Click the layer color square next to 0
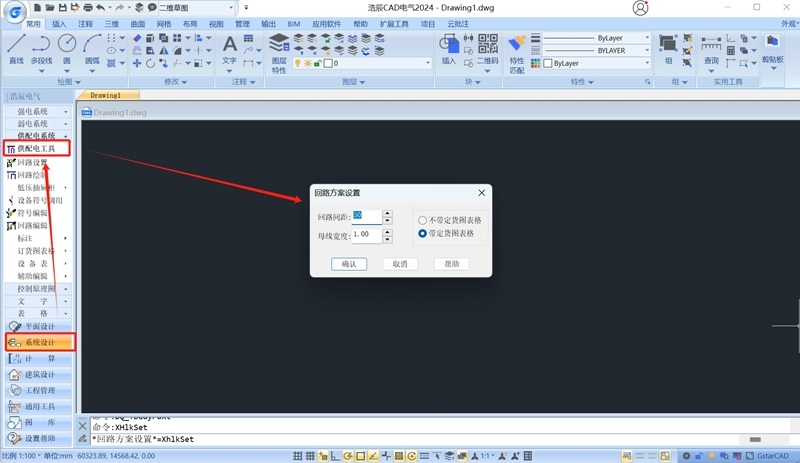The width and height of the screenshot is (800, 463). 328,63
